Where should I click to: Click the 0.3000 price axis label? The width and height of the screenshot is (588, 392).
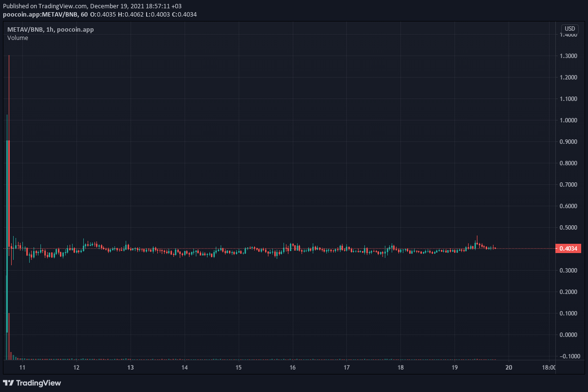point(568,270)
